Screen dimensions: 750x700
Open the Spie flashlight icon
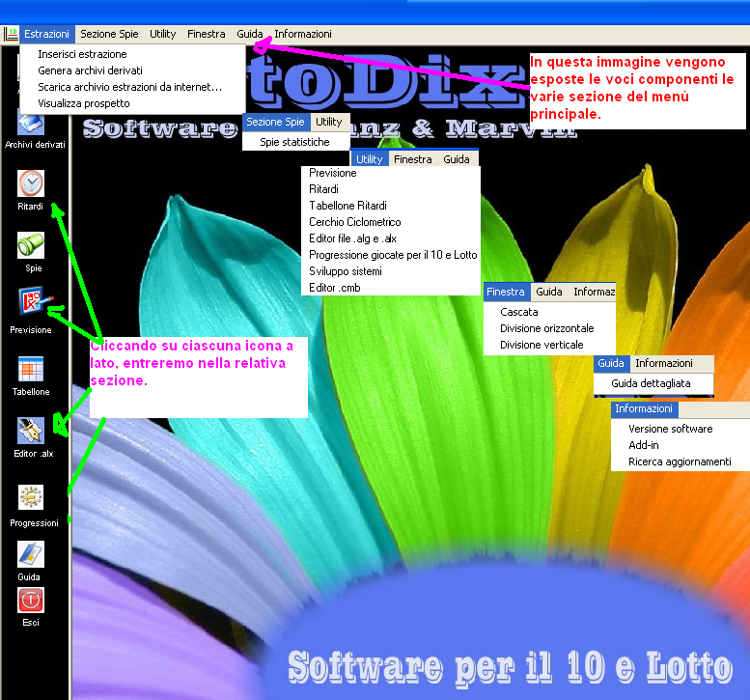tap(31, 245)
